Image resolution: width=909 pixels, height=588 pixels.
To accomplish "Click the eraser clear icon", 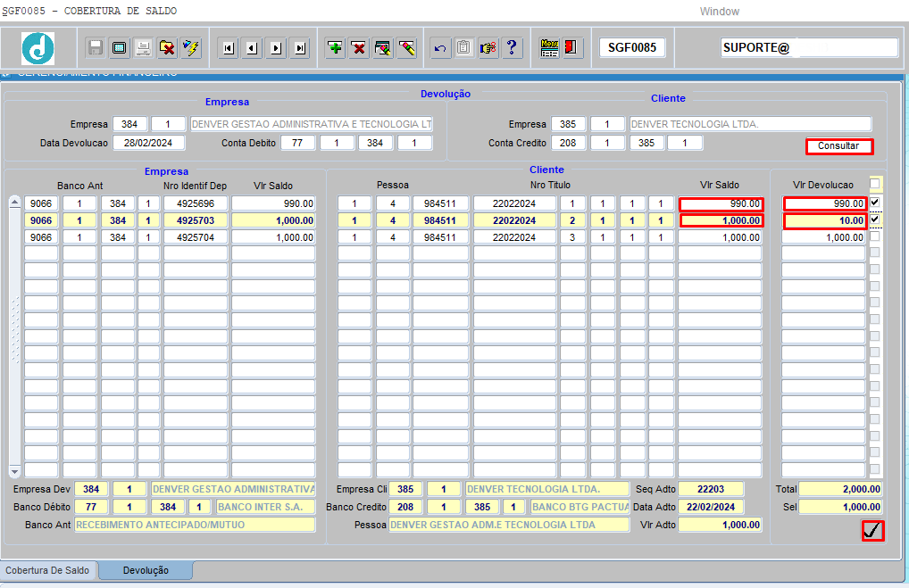I will 407,47.
